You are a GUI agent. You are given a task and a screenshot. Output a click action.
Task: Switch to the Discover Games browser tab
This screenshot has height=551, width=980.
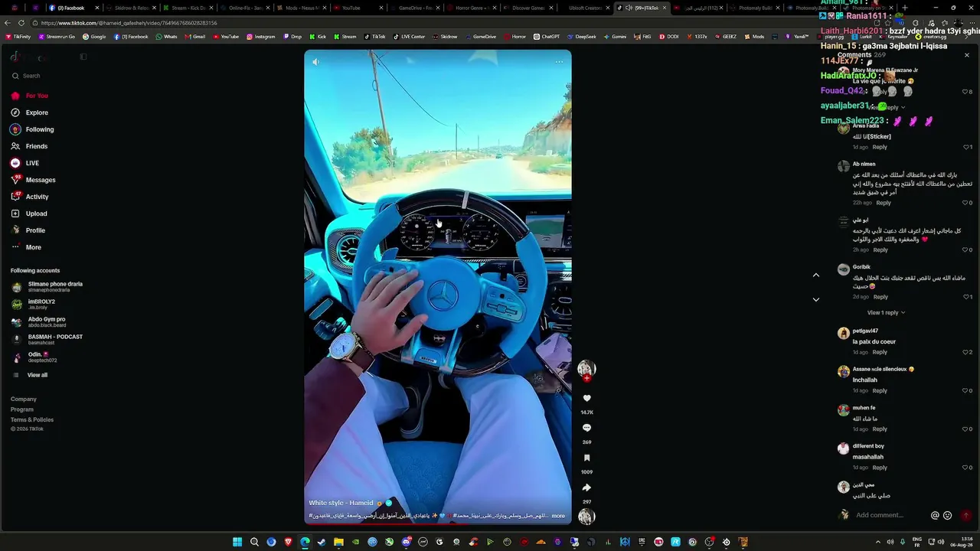tap(530, 8)
